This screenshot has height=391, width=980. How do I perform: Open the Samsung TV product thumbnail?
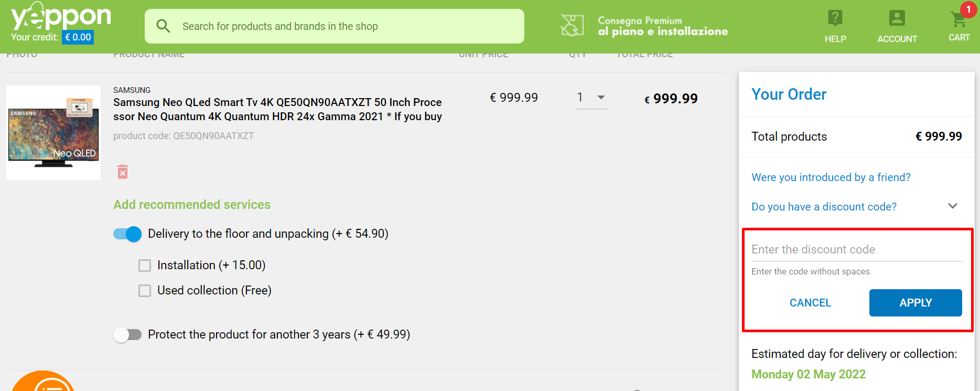pyautogui.click(x=53, y=133)
